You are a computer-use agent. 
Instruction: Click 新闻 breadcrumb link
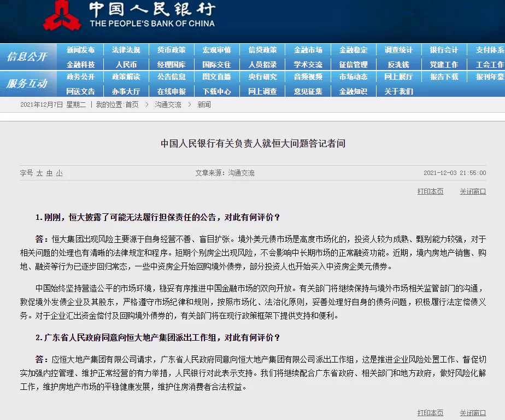204,104
